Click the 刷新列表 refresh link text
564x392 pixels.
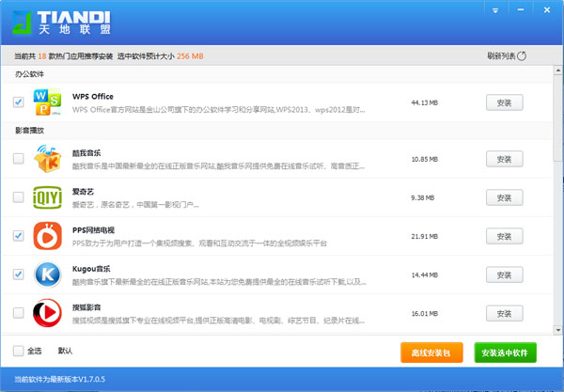(x=501, y=55)
